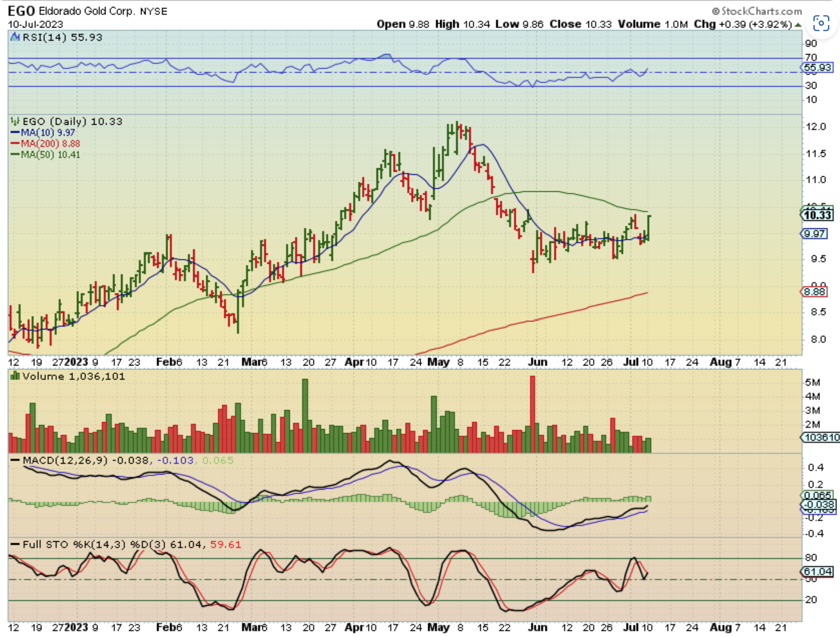Click the red 59.61 %D value in STO legend

coord(225,544)
